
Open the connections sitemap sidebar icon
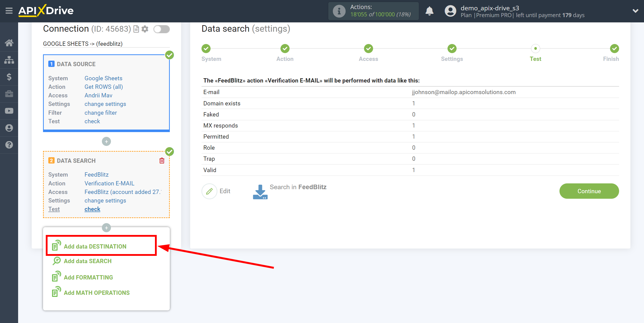click(9, 60)
